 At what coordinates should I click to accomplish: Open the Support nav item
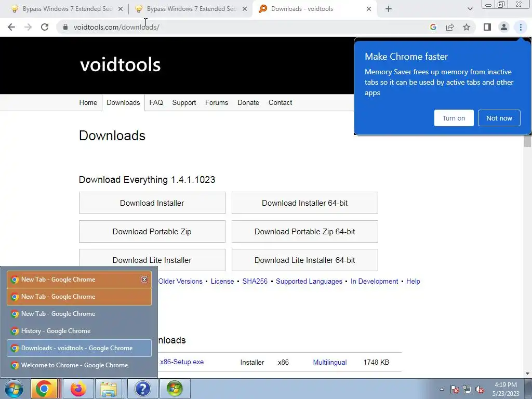[x=184, y=102]
